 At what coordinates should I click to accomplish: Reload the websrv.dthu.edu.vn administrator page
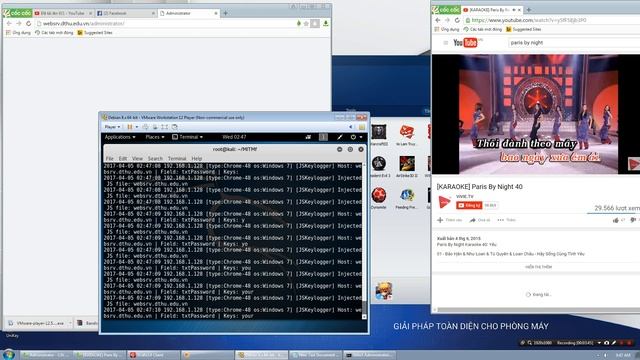coord(28,24)
